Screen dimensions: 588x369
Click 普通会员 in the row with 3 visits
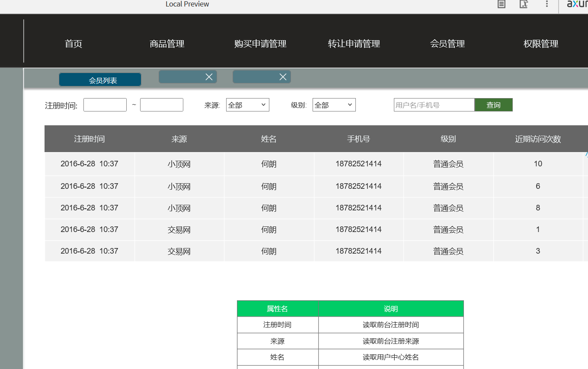coord(448,251)
